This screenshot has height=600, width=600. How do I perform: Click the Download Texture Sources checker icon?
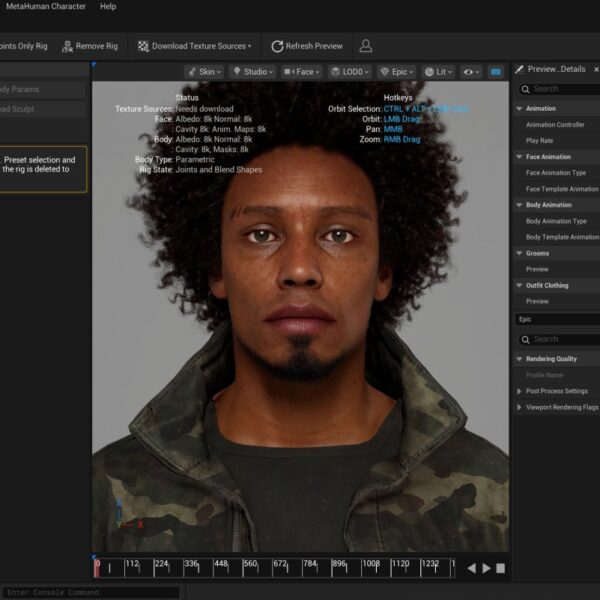click(x=143, y=46)
